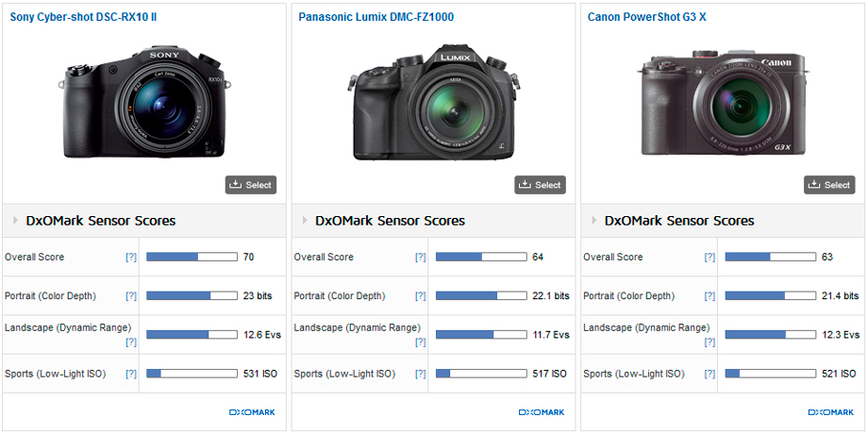Click the DxOMark logo under Panasonic card
Screen dimensions: 868x434
[x=542, y=412]
